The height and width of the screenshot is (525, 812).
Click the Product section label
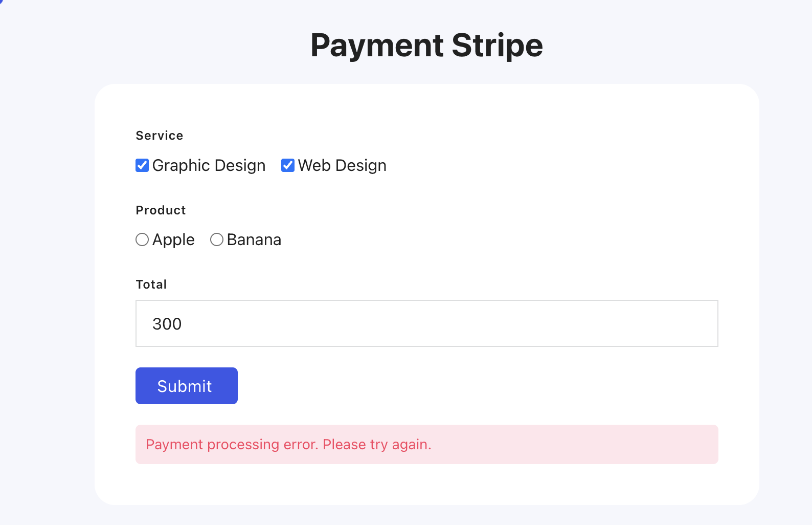(x=161, y=210)
